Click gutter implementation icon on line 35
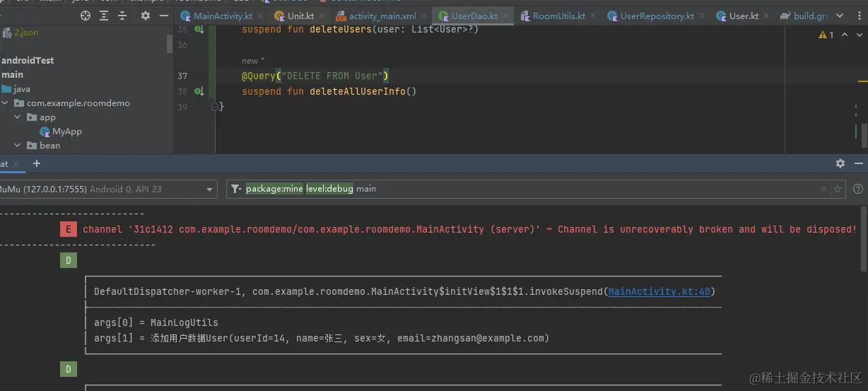 pos(199,30)
